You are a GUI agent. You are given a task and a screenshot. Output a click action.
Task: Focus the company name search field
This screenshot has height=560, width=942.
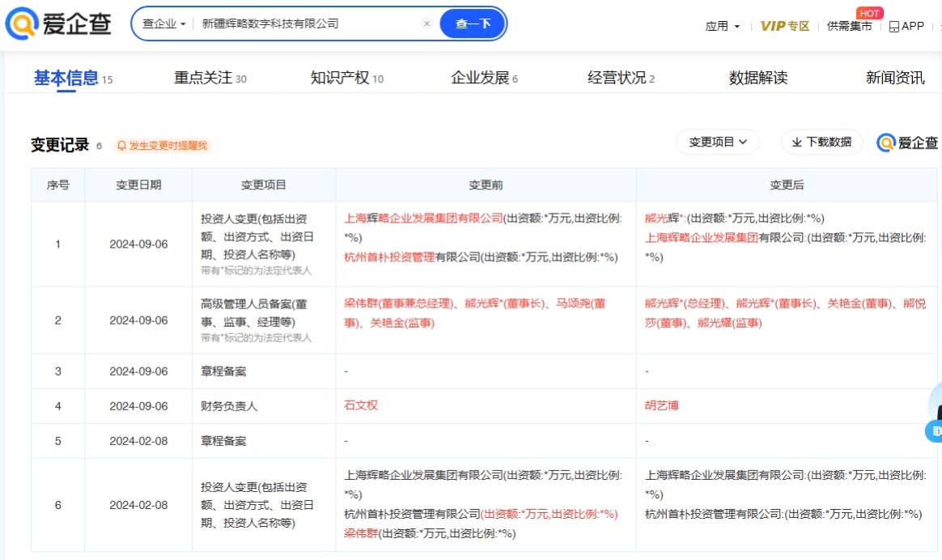point(308,23)
